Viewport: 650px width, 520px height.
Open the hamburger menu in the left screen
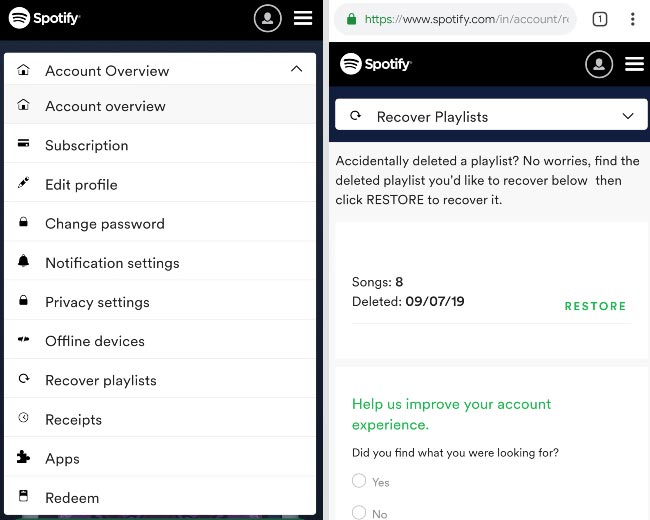coord(303,18)
